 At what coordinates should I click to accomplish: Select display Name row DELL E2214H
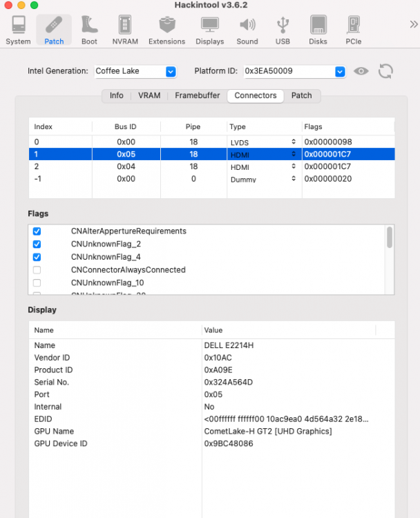click(x=211, y=345)
